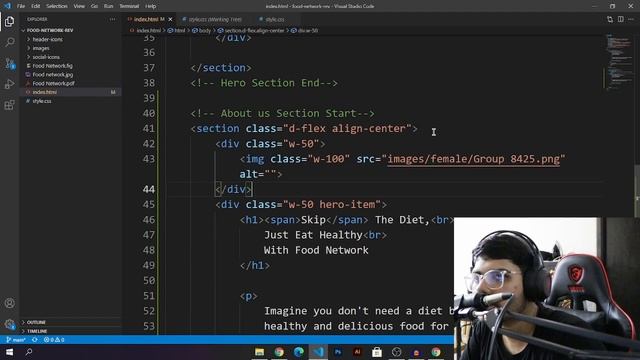
Task: Open the Source Control view
Action: coord(9,63)
